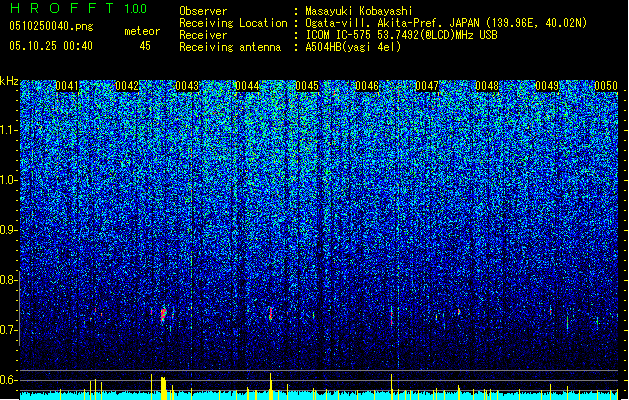
Task: Click the Receiver label
Action: pos(203,35)
